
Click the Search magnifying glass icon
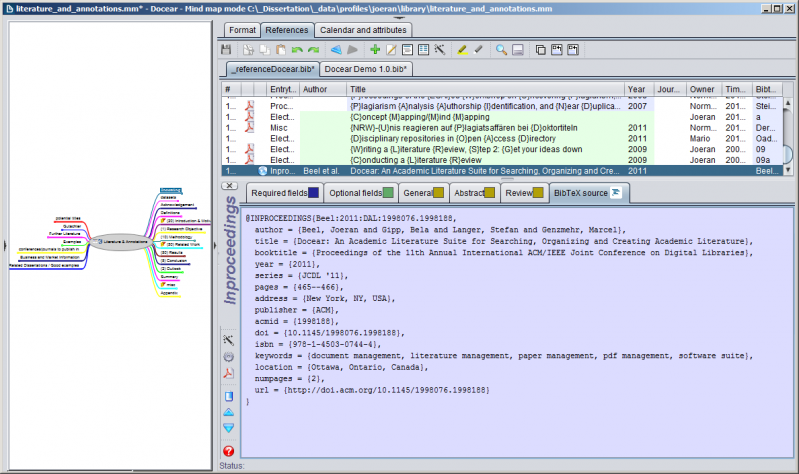[501, 49]
